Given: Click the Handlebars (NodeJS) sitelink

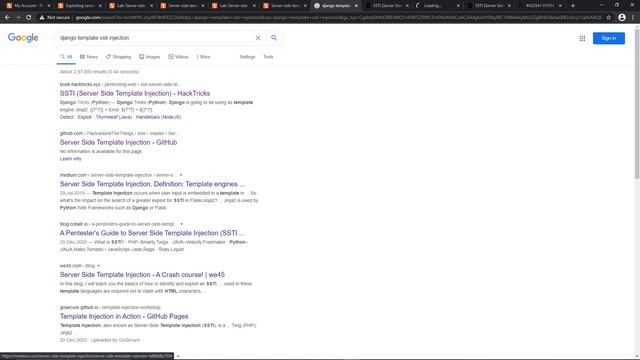Looking at the screenshot, I should click(x=158, y=117).
